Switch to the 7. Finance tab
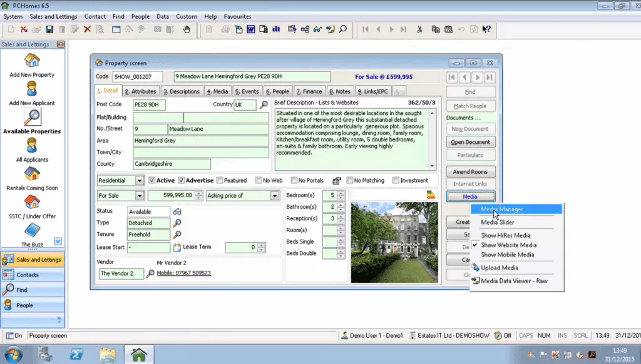Screen dimensions: 641x364 (x=309, y=91)
